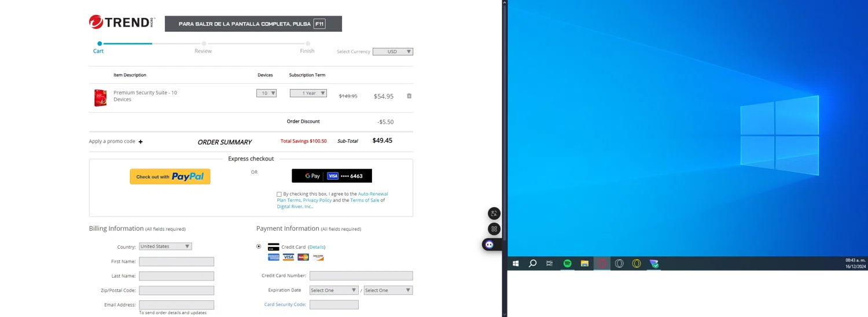The width and height of the screenshot is (868, 317).
Task: Select the Credit Card radio button
Action: click(259, 246)
